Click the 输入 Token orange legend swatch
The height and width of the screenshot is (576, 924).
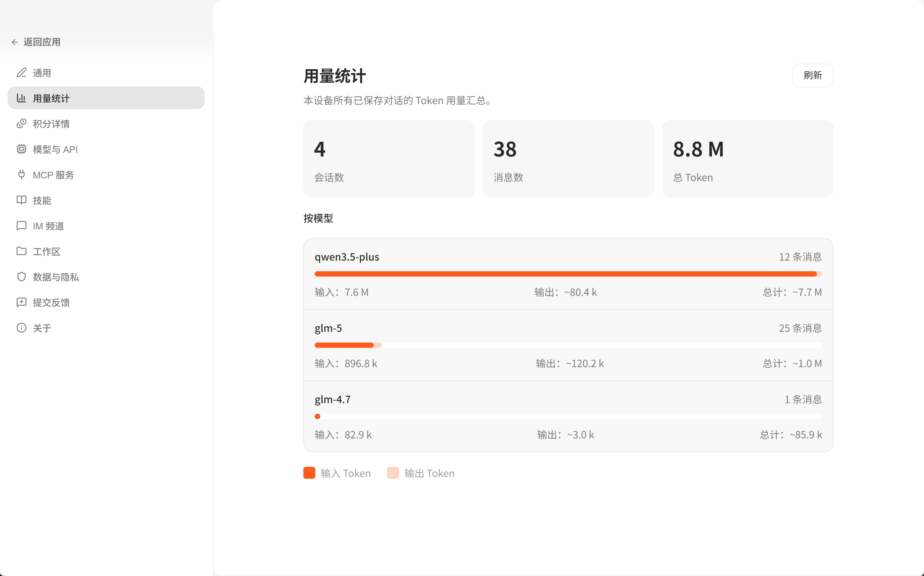pos(309,473)
